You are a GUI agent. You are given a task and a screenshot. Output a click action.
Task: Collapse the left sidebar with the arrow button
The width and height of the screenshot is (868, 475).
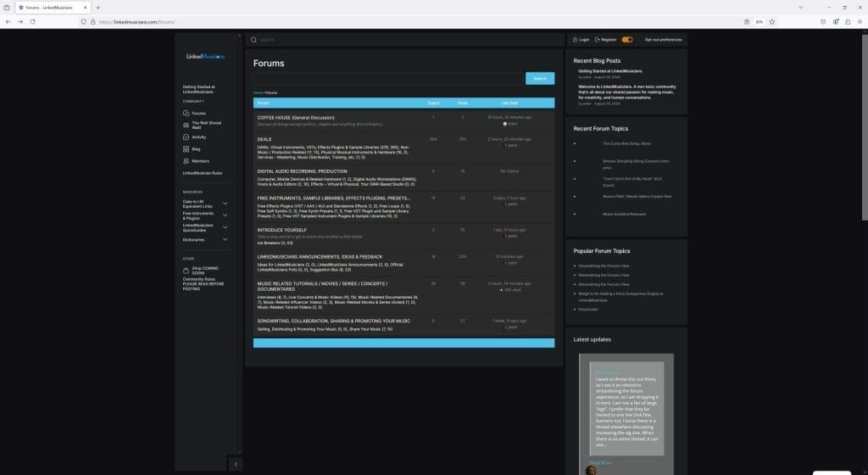pos(236,463)
